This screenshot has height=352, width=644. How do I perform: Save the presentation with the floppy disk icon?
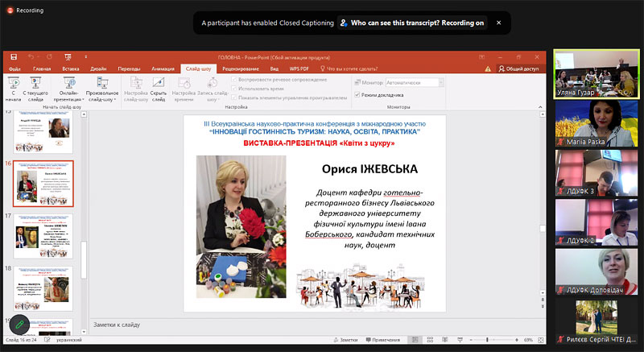(14, 57)
